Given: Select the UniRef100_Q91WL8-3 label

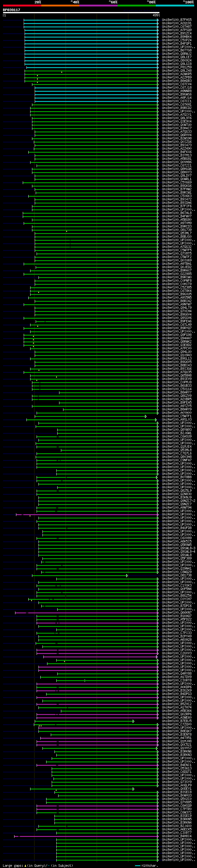Looking at the screenshot, I should click(179, 548).
